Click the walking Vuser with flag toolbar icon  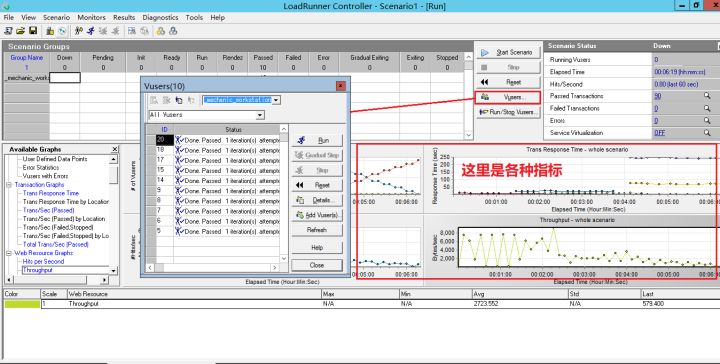[x=79, y=31]
